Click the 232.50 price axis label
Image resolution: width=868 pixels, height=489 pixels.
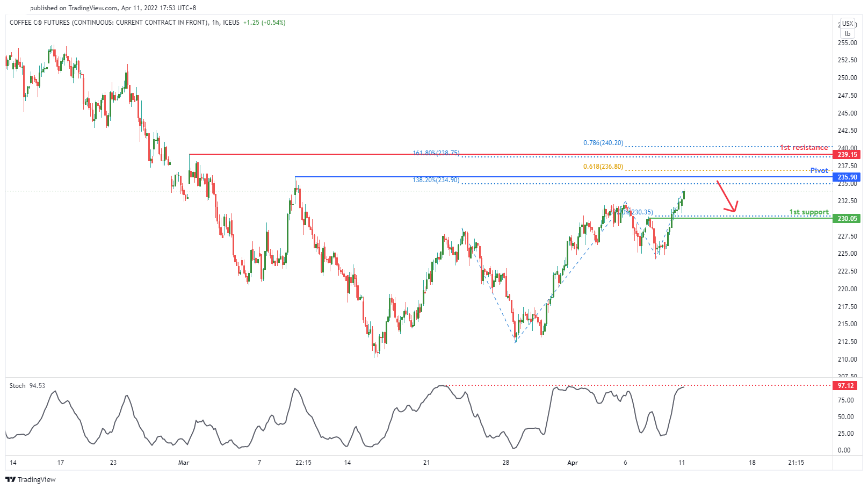(x=848, y=201)
